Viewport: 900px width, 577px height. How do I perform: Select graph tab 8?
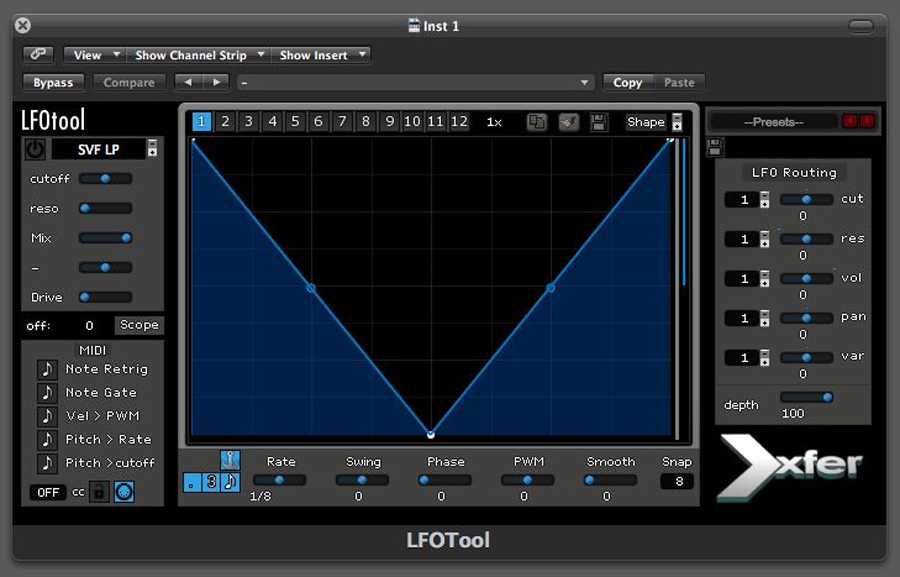366,122
